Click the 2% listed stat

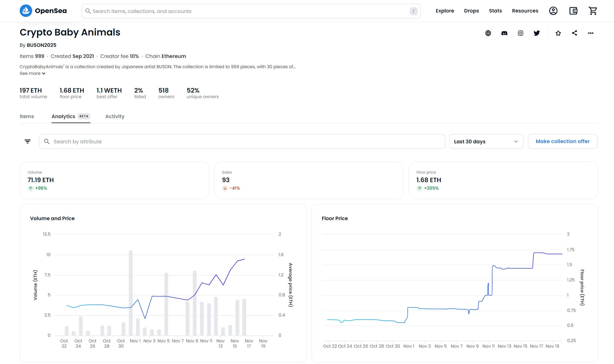(140, 93)
